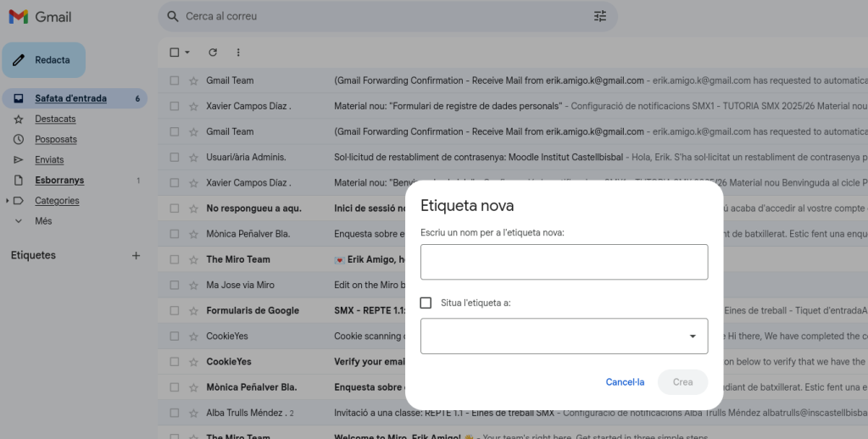The width and height of the screenshot is (868, 439).
Task: Click the Gmail logo
Action: [x=40, y=17]
